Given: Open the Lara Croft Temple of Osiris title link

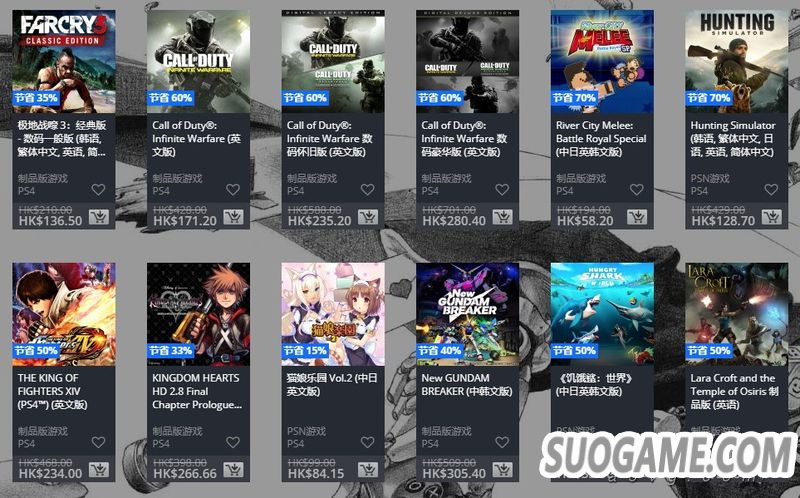Looking at the screenshot, I should (734, 391).
